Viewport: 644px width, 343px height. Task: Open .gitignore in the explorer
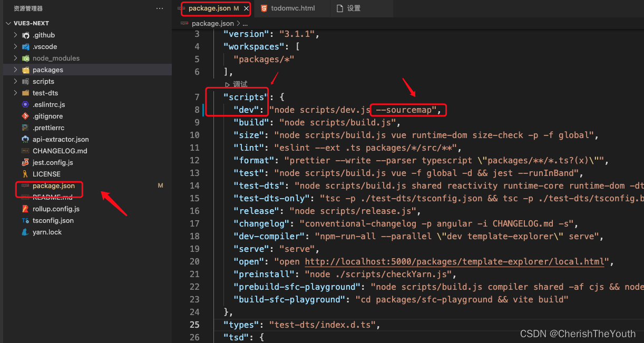(47, 116)
